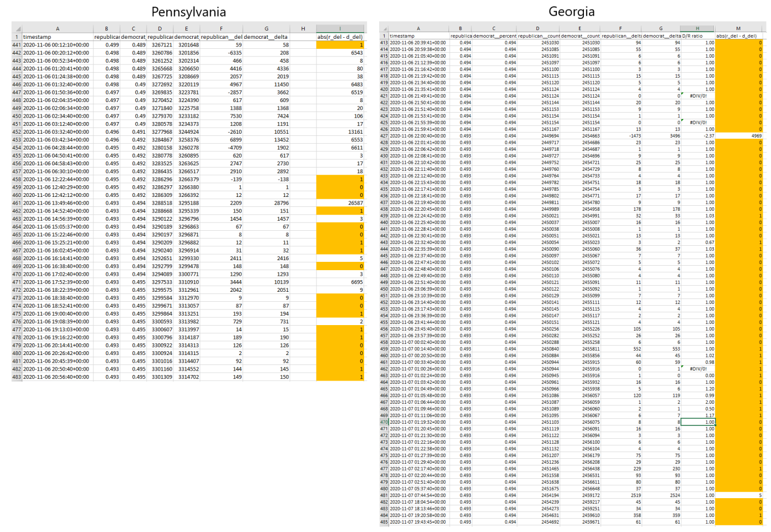Screen dimensions: 771x532
Task: Click Pennsylvania cell with value -6335
Action: [221, 53]
